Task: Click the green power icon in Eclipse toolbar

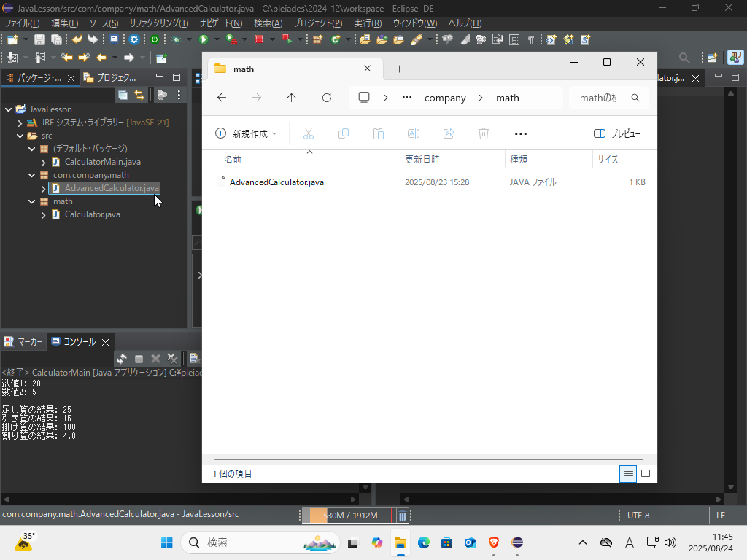Action: click(155, 39)
